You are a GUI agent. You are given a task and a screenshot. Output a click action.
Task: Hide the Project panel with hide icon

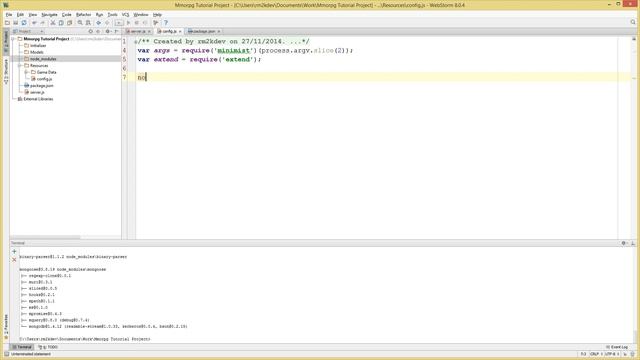point(116,31)
